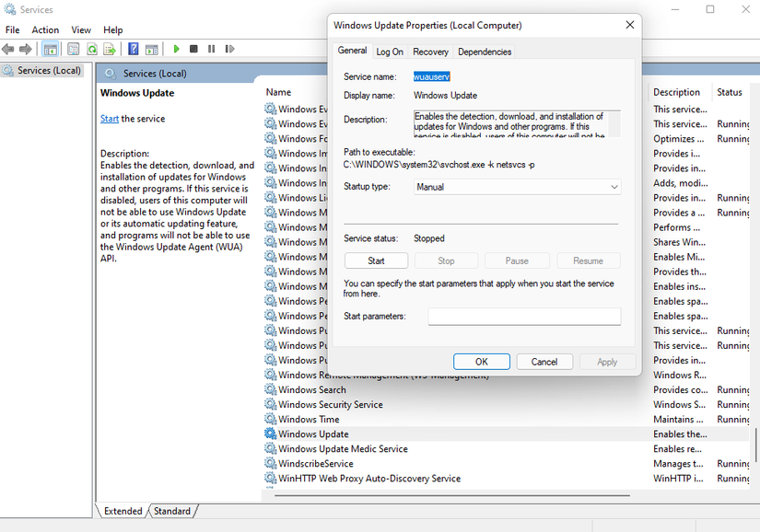Open the File menu
The width and height of the screenshot is (760, 532).
(x=13, y=30)
